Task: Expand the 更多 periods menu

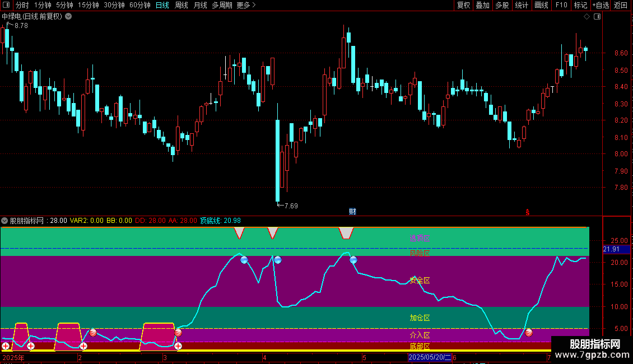Action: coord(246,5)
